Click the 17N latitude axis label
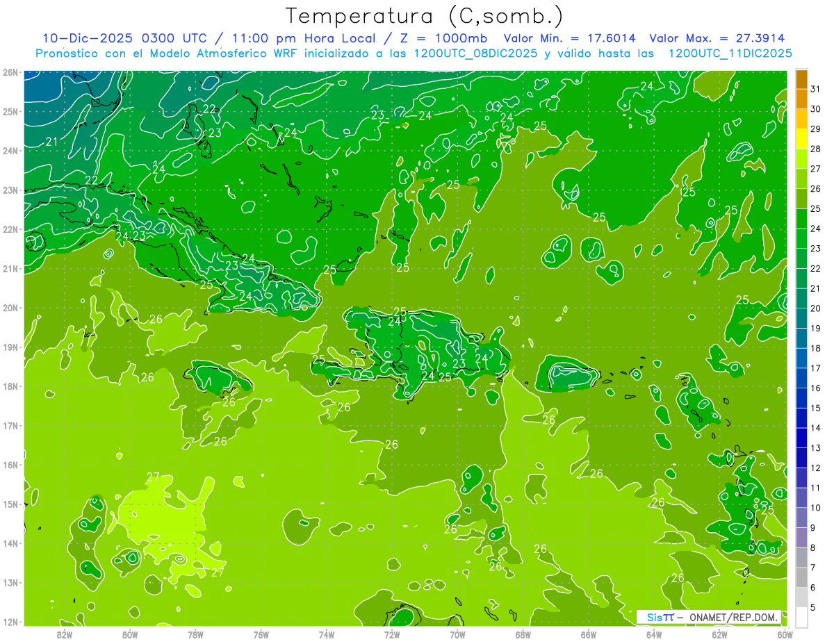 (10, 426)
